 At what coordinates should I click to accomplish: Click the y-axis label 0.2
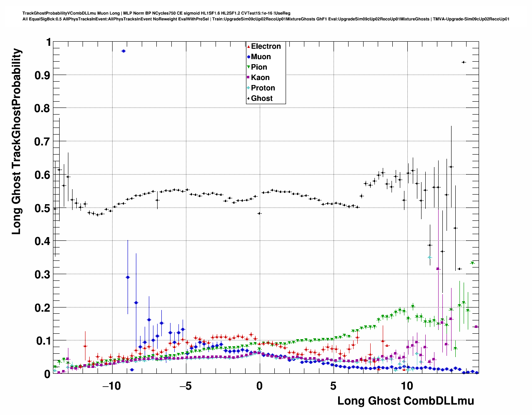(42, 307)
